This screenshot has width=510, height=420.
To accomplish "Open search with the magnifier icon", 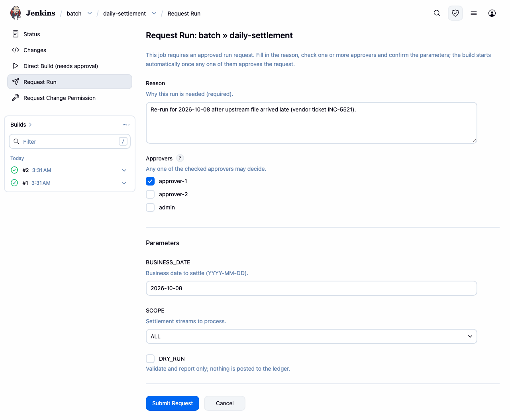I will pyautogui.click(x=437, y=13).
